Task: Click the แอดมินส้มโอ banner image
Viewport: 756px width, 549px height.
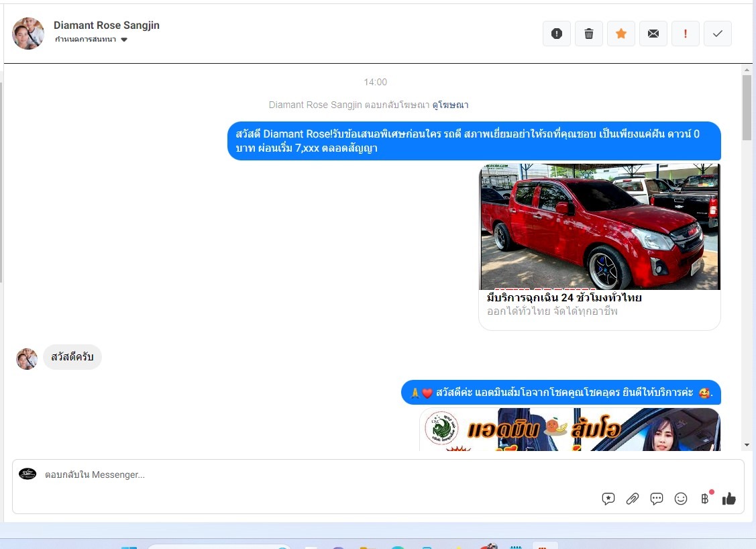Action: [x=570, y=430]
